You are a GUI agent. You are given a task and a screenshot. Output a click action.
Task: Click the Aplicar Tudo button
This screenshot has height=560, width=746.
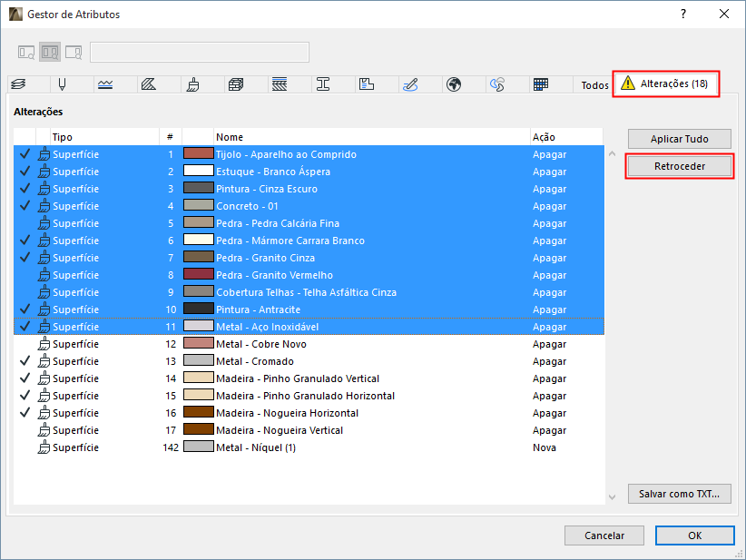(680, 139)
